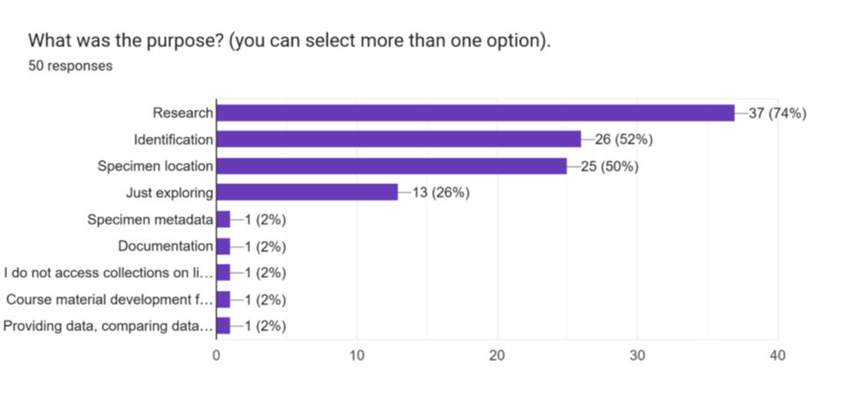The width and height of the screenshot is (868, 411).
Task: Click the x-axis tick label 40
Action: (778, 357)
